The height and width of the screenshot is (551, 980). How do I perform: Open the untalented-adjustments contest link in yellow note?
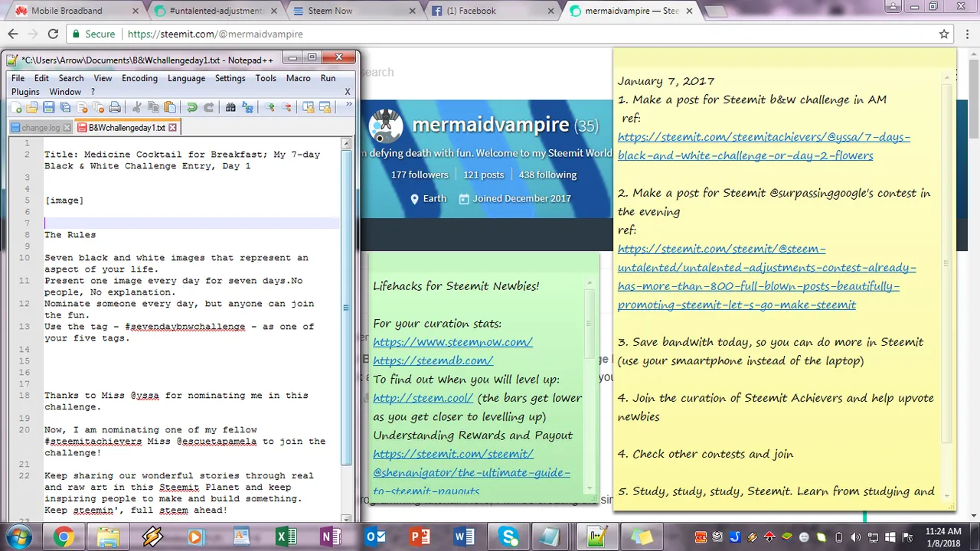(x=766, y=276)
